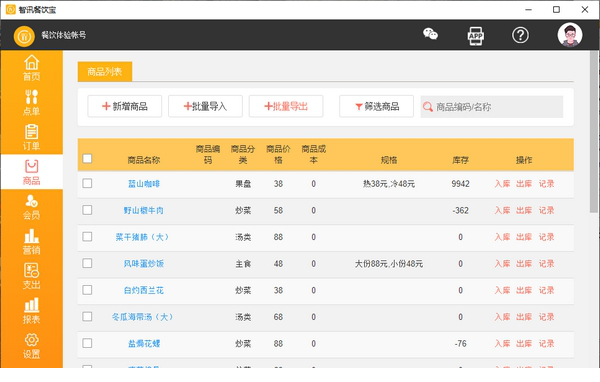Check the box for 盐焗花螺

pyautogui.click(x=87, y=343)
